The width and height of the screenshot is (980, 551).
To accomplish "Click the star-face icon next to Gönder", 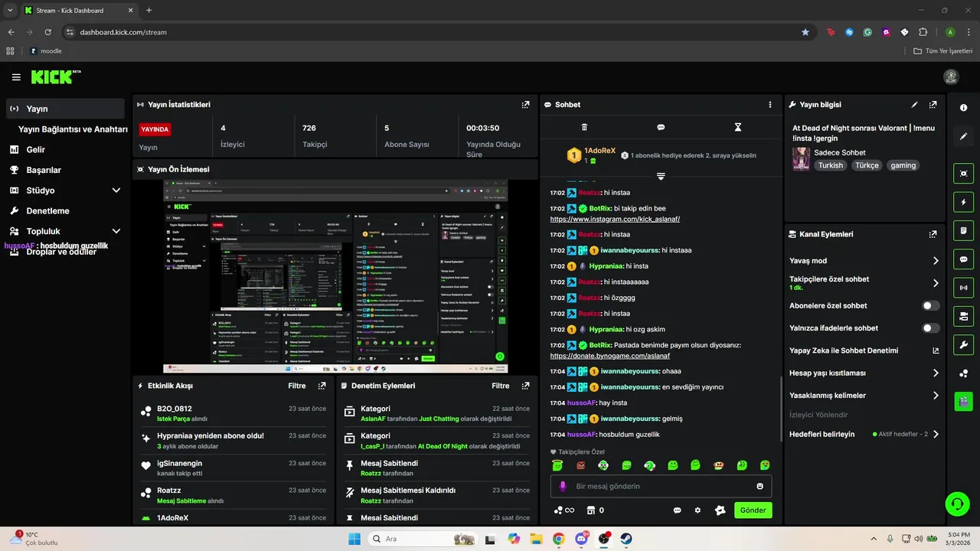I will coord(720,510).
